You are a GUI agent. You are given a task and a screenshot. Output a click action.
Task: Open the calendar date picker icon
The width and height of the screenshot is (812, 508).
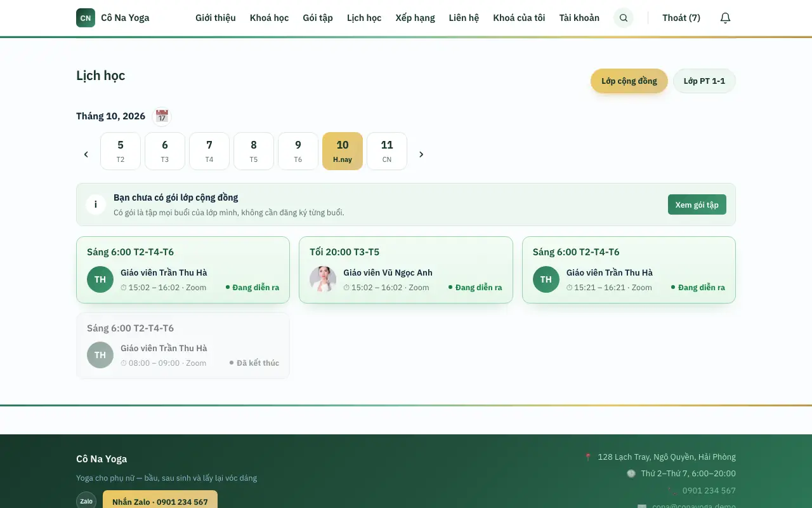[x=162, y=116]
